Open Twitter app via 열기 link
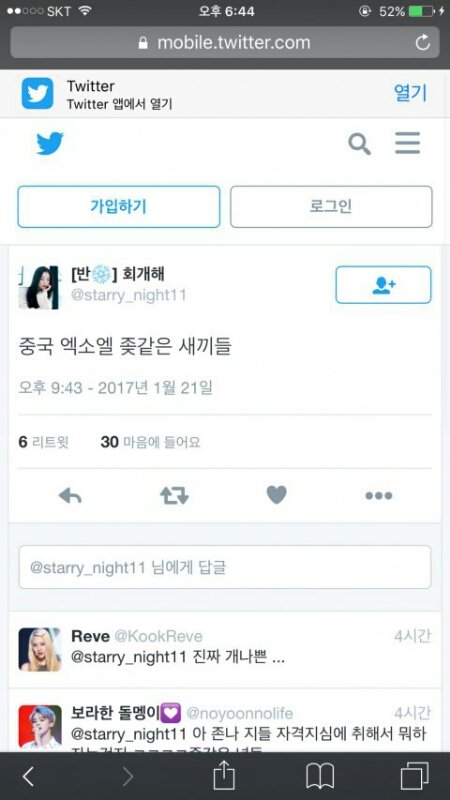The image size is (450, 800). [410, 93]
